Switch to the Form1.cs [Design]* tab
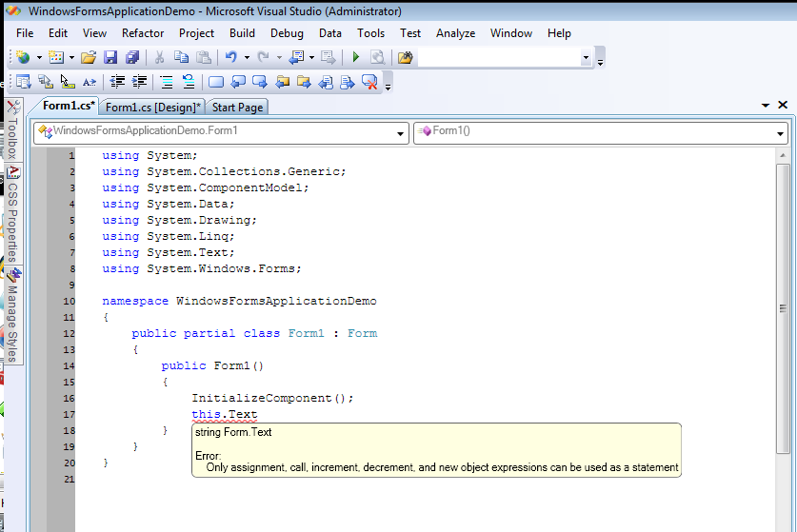 (x=153, y=108)
